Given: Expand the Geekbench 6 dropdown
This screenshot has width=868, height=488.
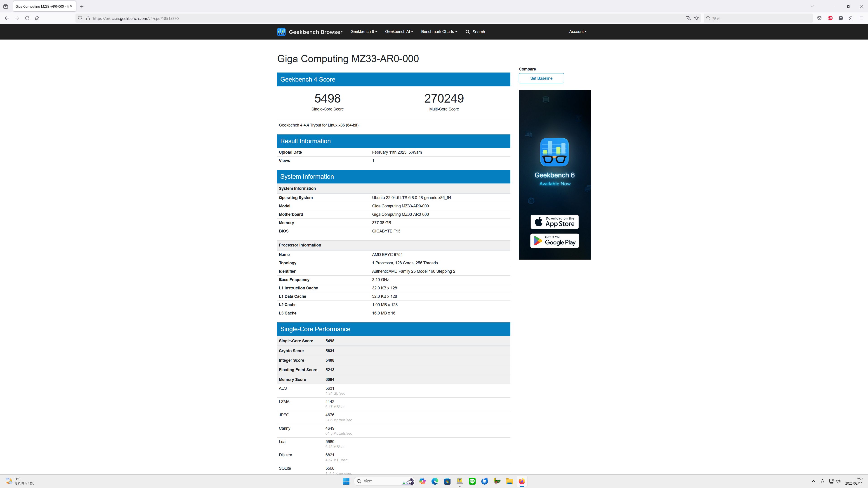Looking at the screenshot, I should (363, 32).
